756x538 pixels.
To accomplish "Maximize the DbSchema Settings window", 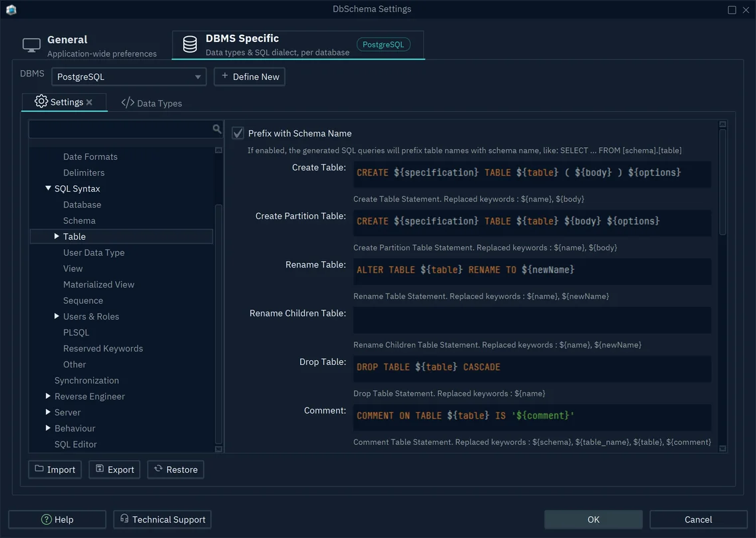I will click(x=732, y=9).
